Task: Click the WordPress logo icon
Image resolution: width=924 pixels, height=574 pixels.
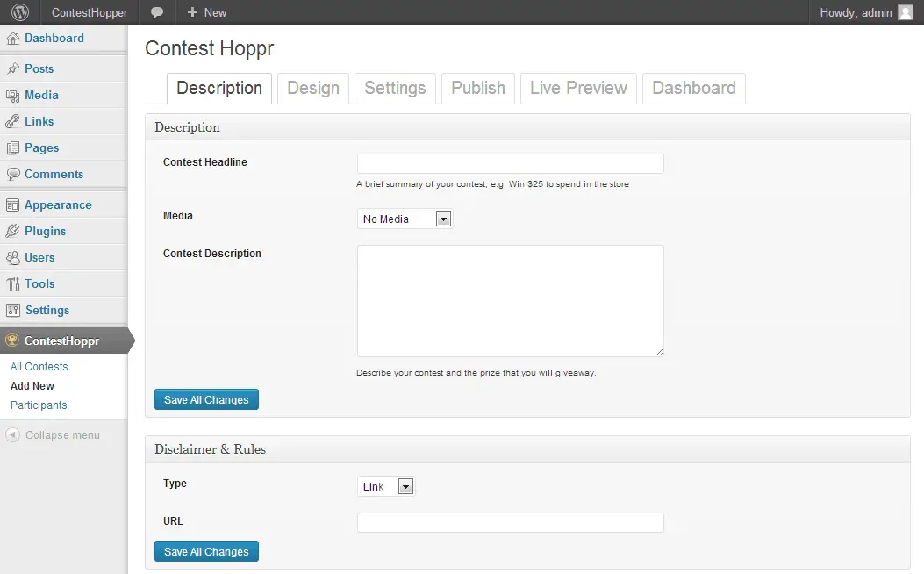Action: click(20, 12)
